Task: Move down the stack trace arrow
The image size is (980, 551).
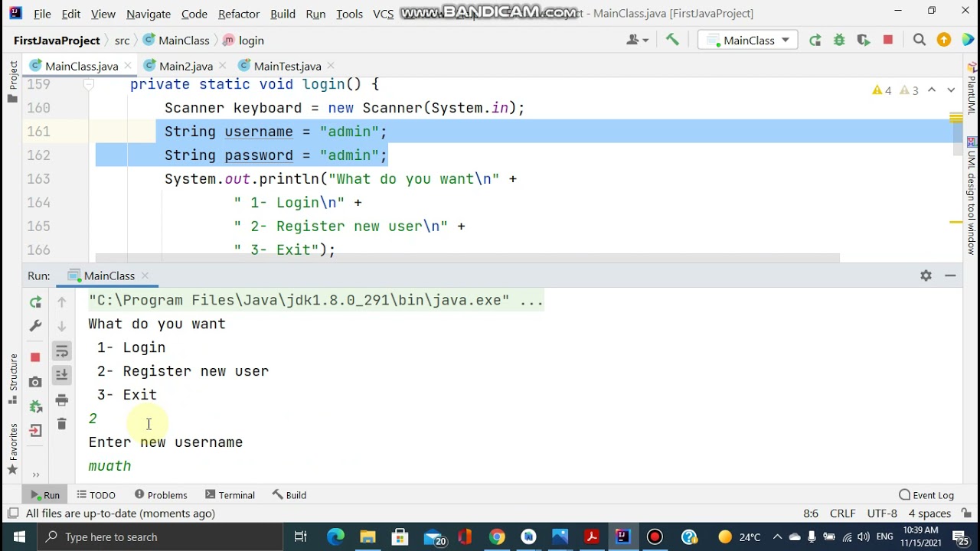Action: (62, 326)
